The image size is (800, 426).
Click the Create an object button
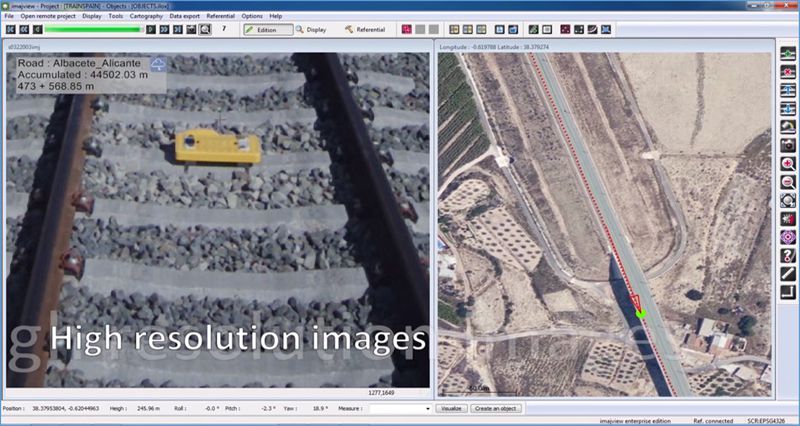pos(496,409)
